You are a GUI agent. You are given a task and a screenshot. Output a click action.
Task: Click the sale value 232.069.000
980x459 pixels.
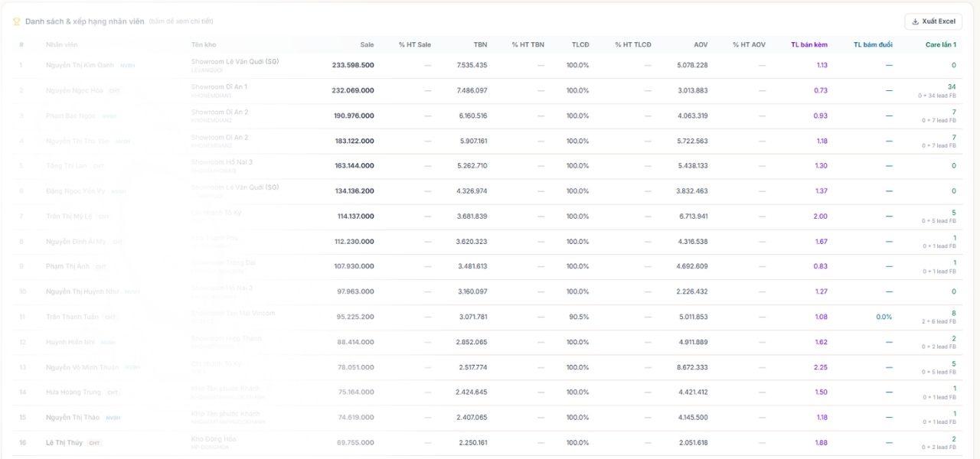pyautogui.click(x=353, y=90)
